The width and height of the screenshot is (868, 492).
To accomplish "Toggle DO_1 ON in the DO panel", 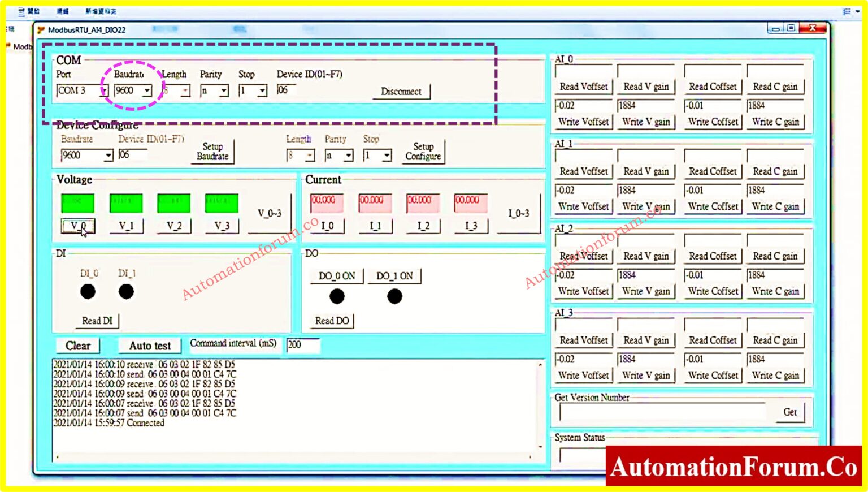I will coord(394,275).
